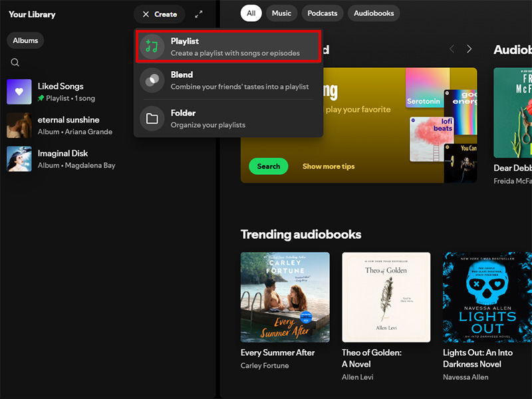Open the You Can workout playlist tile
532x399 pixels.
[460, 163]
